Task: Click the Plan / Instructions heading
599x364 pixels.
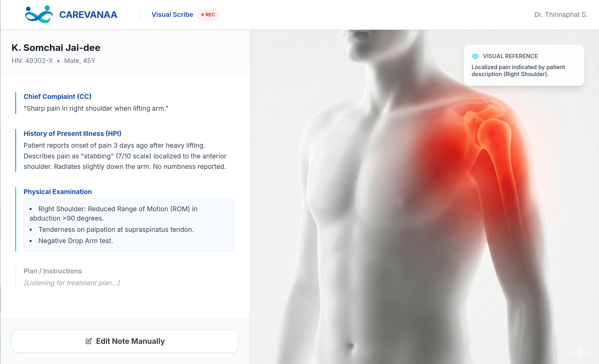Action: [x=53, y=271]
